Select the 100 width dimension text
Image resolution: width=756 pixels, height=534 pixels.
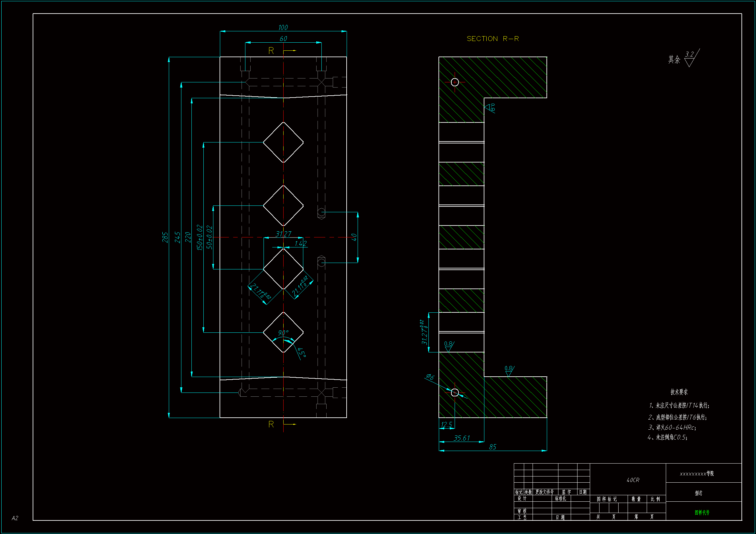[283, 28]
